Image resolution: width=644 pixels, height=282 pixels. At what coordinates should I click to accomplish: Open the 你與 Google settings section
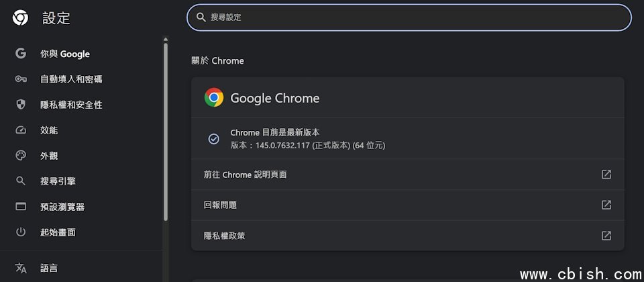click(65, 54)
